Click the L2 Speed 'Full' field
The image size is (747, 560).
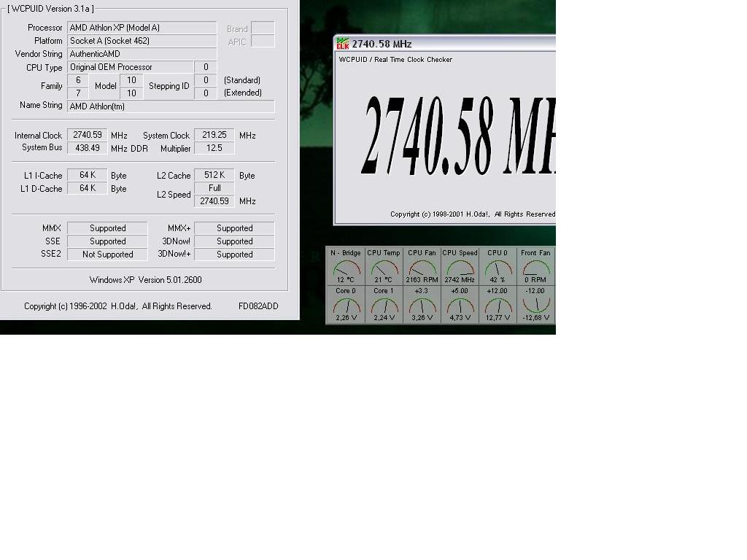click(x=214, y=188)
